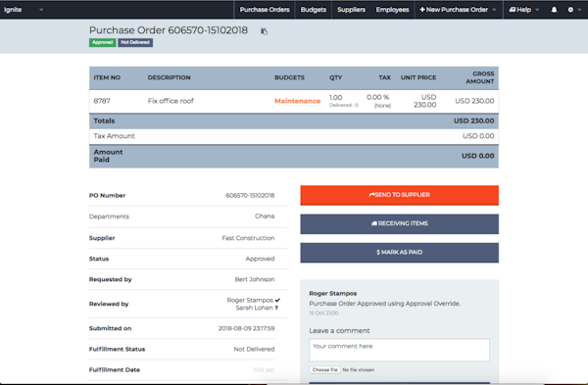
Task: Click the Send To Supplier button
Action: tap(400, 195)
